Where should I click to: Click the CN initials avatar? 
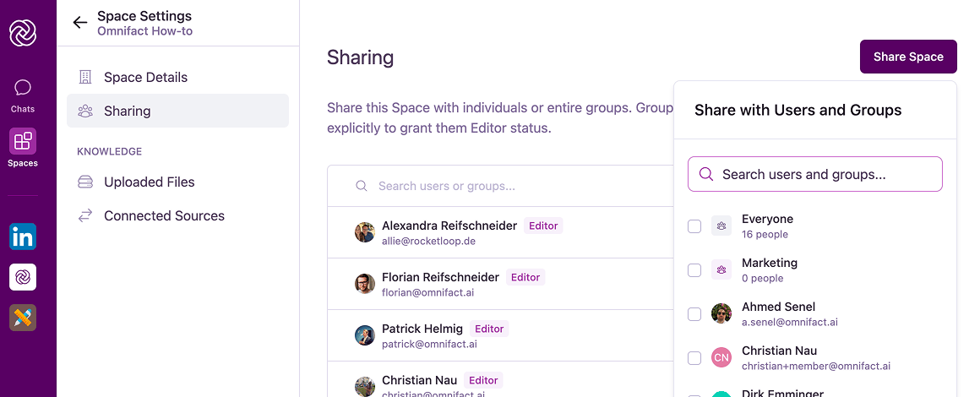point(721,357)
